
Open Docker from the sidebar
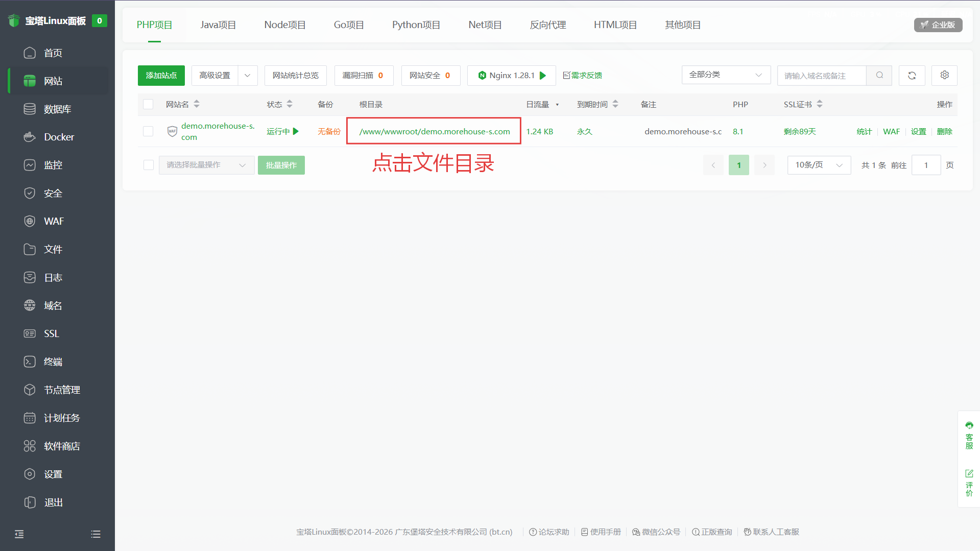tap(59, 137)
